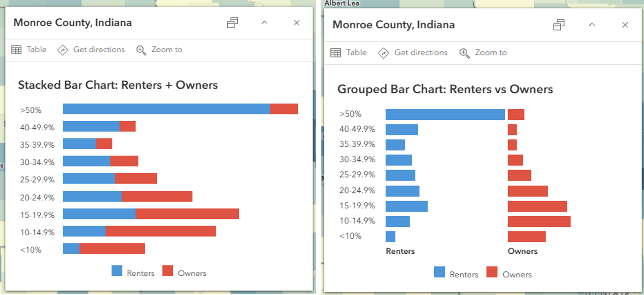Click red 10-14.9% owners bar in grouped chart
Viewport: 644px width, 295px height.
(539, 221)
